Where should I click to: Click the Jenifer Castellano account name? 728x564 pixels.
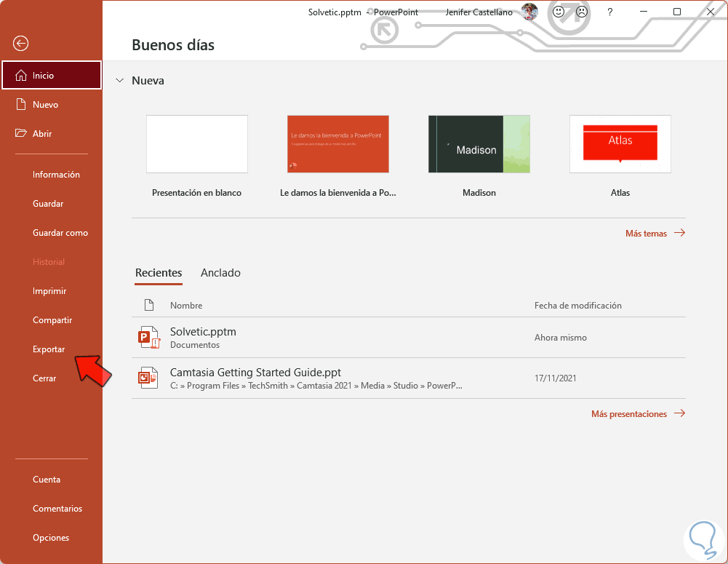tap(479, 12)
